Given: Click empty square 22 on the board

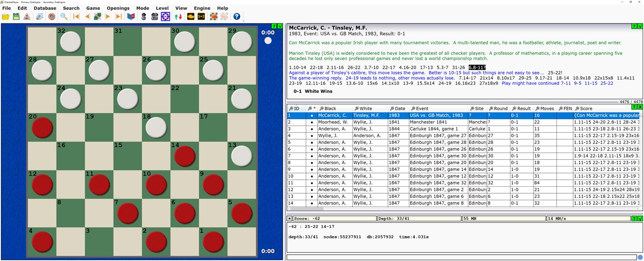Looking at the screenshot, I should (x=185, y=98).
